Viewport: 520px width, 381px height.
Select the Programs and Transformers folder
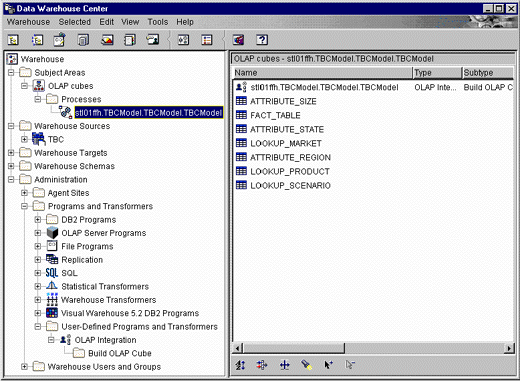pos(100,206)
